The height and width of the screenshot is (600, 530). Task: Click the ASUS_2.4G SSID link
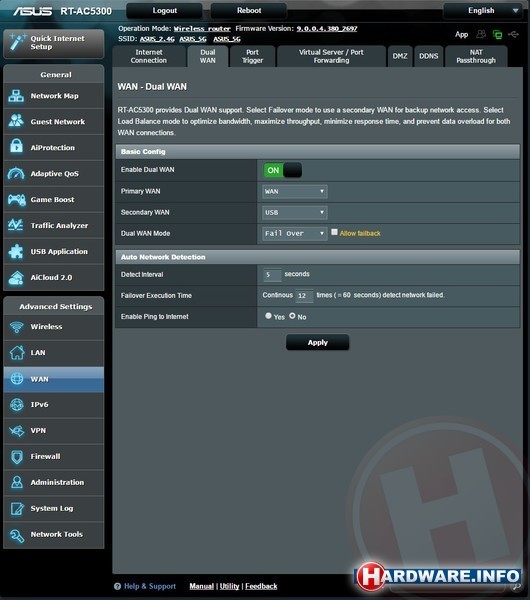coord(157,39)
